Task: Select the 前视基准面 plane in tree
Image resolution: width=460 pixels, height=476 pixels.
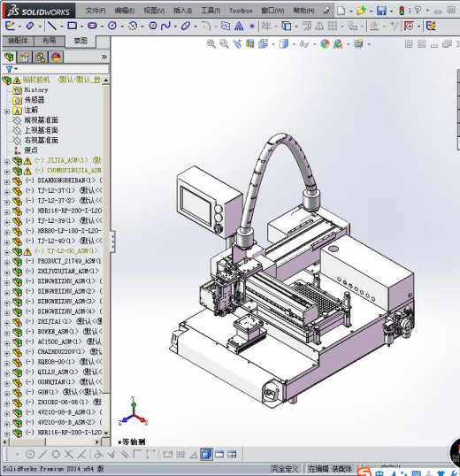Action: point(42,120)
